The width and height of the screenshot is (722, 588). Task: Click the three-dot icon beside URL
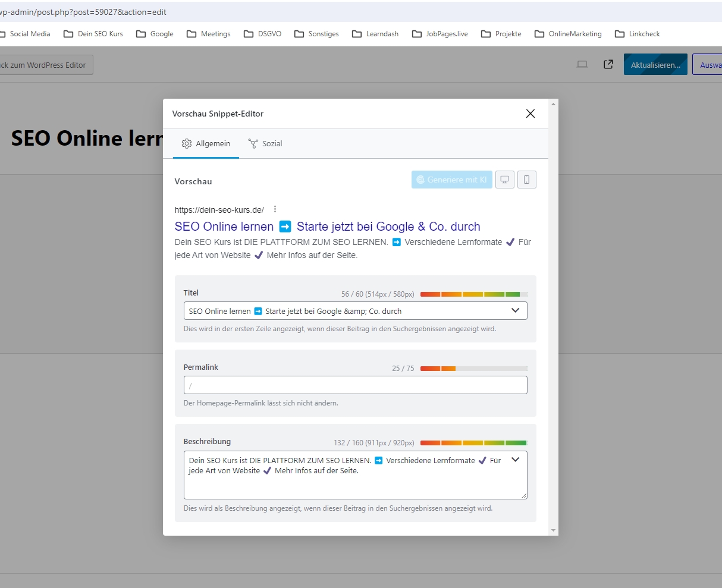click(275, 209)
